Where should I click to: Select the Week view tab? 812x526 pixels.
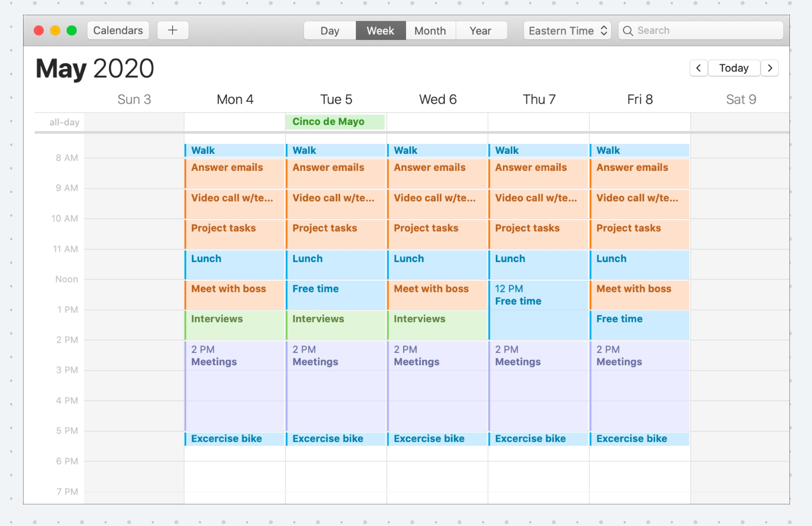click(x=380, y=30)
